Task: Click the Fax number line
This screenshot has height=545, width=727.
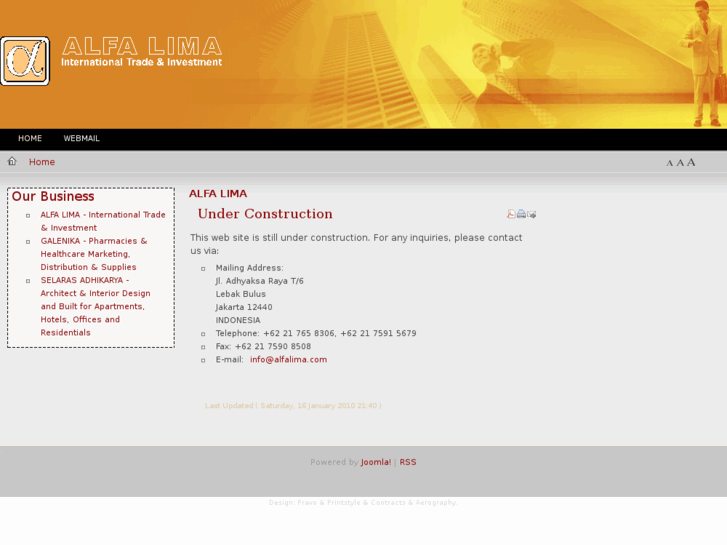Action: (x=263, y=346)
